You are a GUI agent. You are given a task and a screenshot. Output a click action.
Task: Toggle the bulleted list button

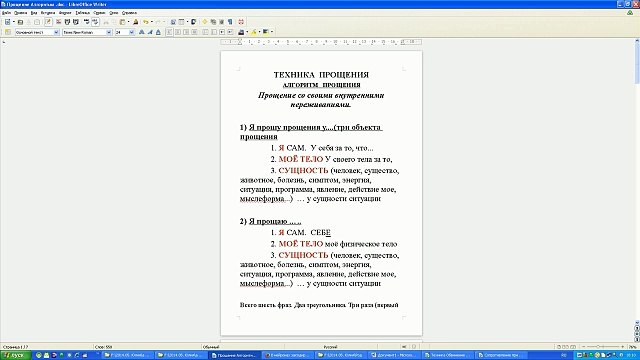click(x=214, y=32)
